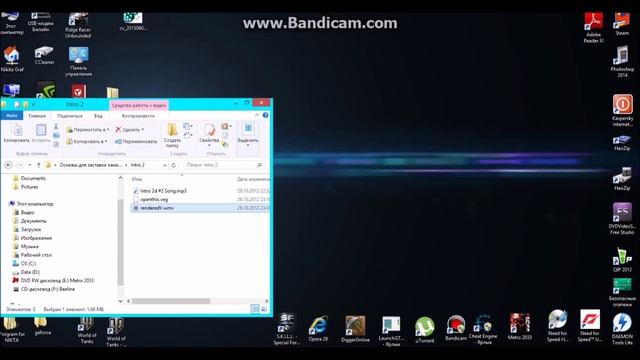The width and height of the screenshot is (640, 360).
Task: Select Музыка folder in navigation pane
Action: click(26, 247)
